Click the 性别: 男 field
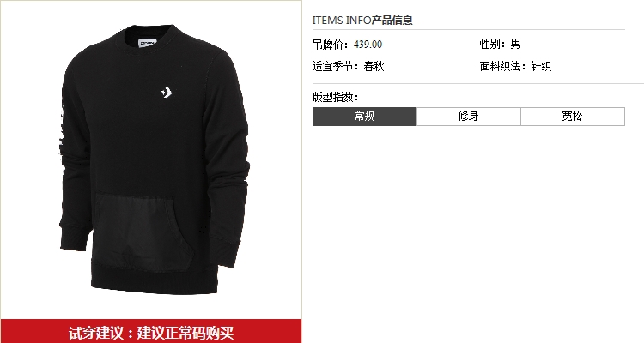Screen dimensions: 644x343 click(501, 44)
